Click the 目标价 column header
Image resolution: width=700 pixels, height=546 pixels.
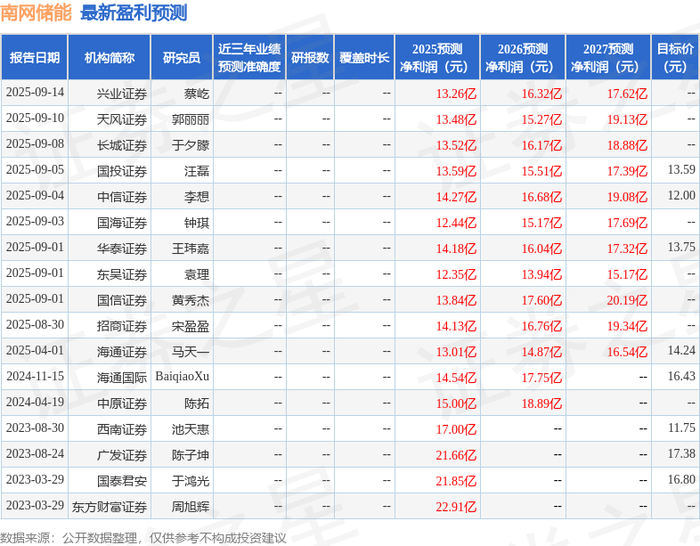coord(675,58)
